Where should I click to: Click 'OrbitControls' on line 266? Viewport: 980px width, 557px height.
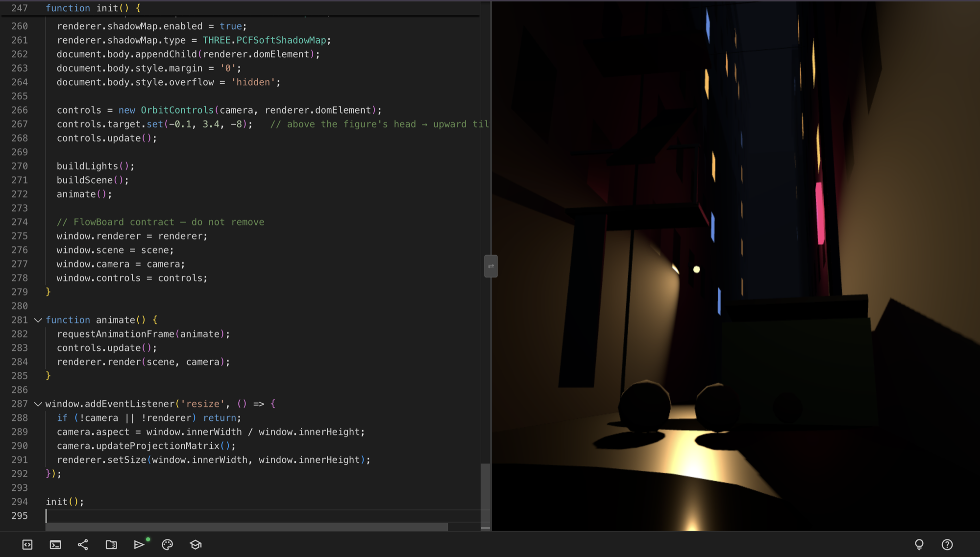tap(177, 110)
